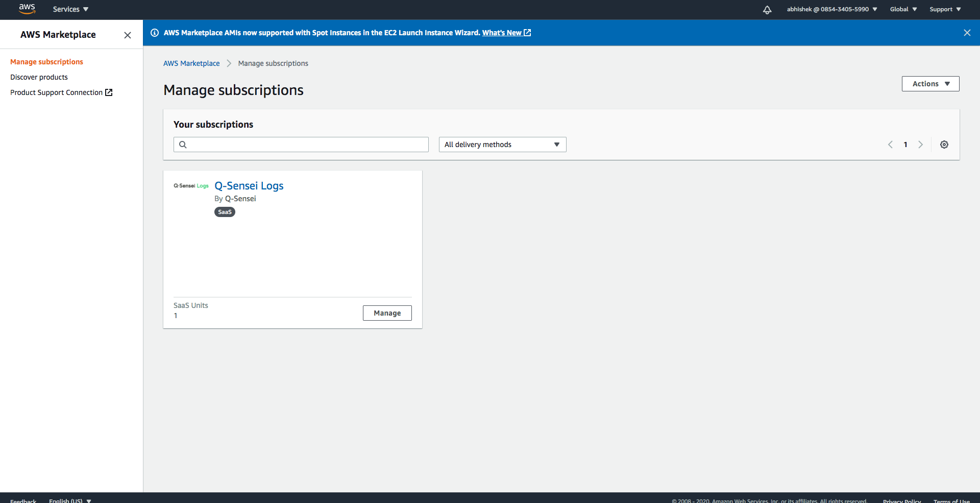Viewport: 980px width, 503px height.
Task: Select Manage subscriptions in sidebar
Action: pyautogui.click(x=46, y=62)
